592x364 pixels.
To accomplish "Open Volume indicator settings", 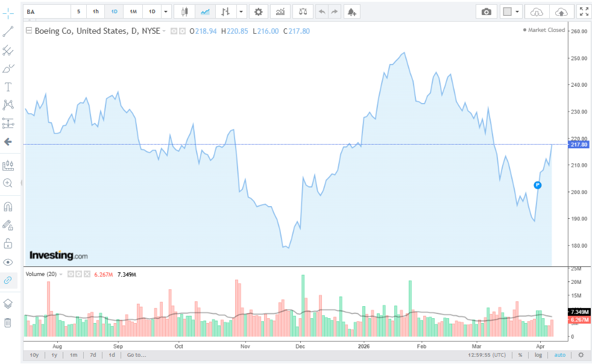I will point(78,274).
